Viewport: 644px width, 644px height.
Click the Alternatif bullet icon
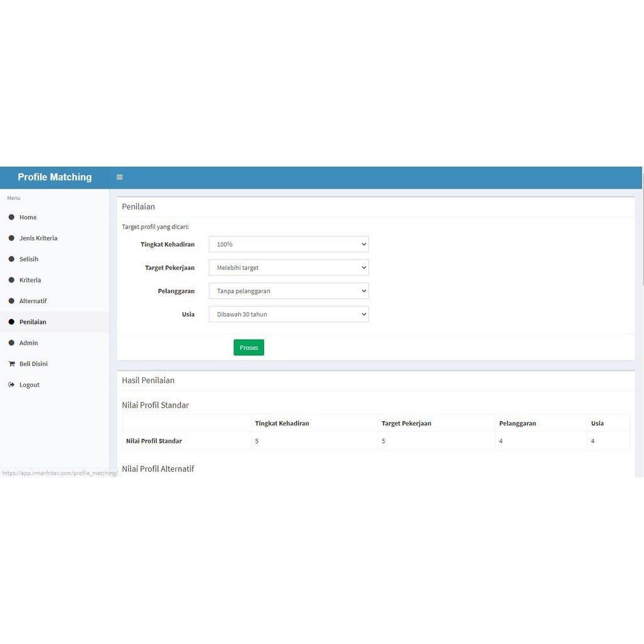tap(11, 301)
